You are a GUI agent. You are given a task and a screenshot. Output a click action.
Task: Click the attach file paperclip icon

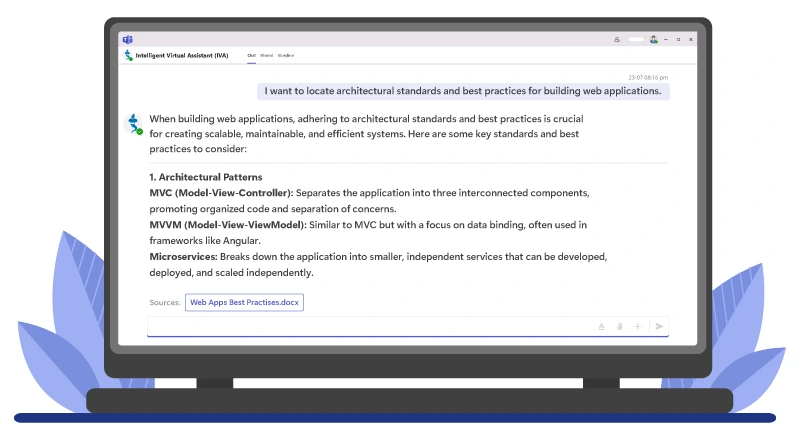[x=619, y=326]
